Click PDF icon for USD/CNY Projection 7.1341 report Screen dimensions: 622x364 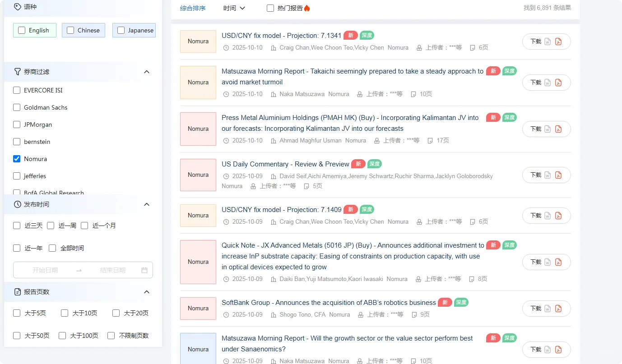(x=558, y=41)
